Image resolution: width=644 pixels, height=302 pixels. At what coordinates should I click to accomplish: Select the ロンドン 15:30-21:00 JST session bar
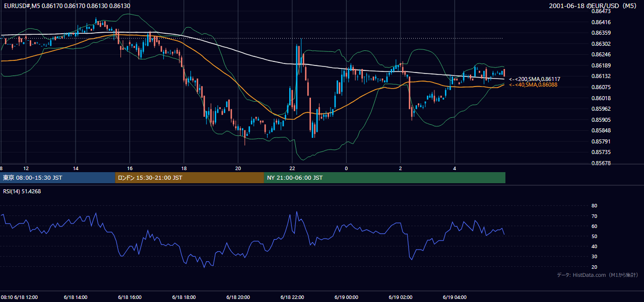pos(189,178)
